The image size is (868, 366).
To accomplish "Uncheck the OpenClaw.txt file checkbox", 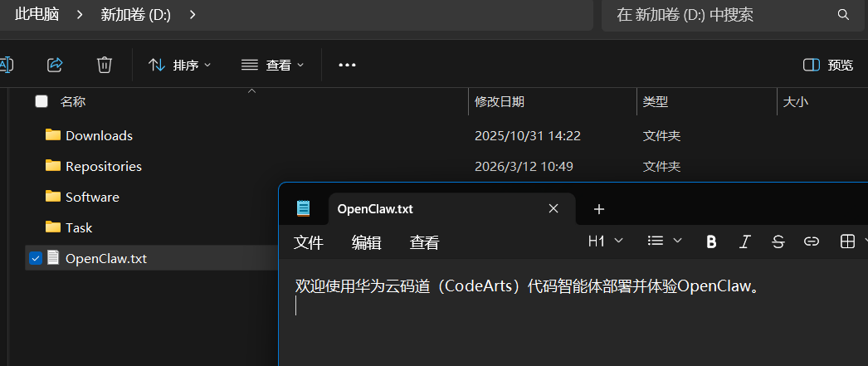I will click(36, 258).
